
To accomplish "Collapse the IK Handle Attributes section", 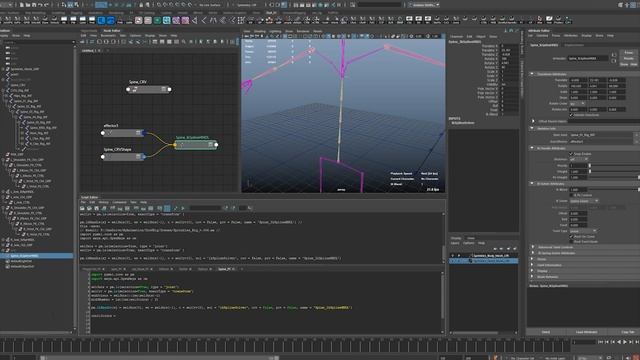I will (532, 148).
